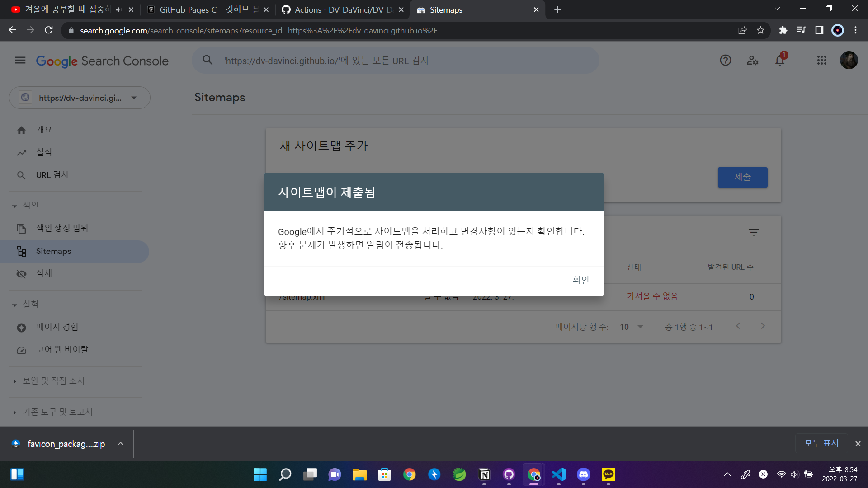Click 확인 to dismiss the dialog

580,280
